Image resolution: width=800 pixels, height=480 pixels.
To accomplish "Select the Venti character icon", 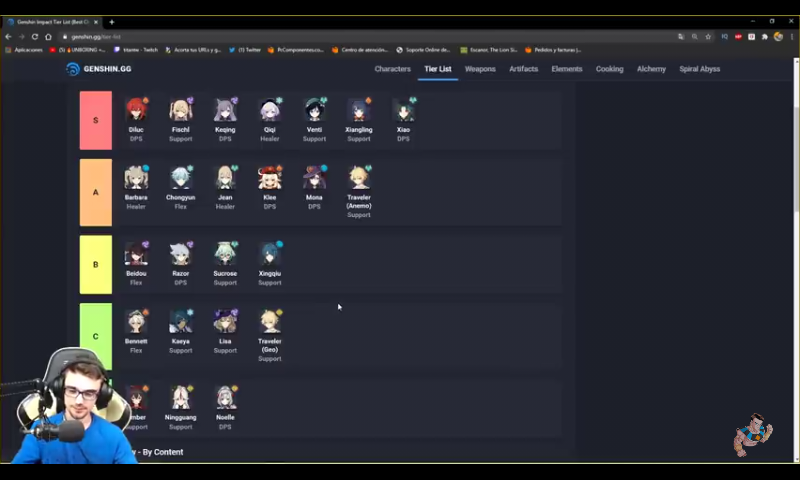I will (x=314, y=110).
